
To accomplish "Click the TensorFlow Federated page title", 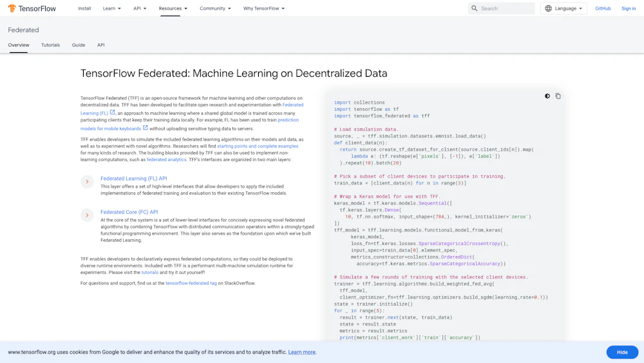I will (x=234, y=73).
